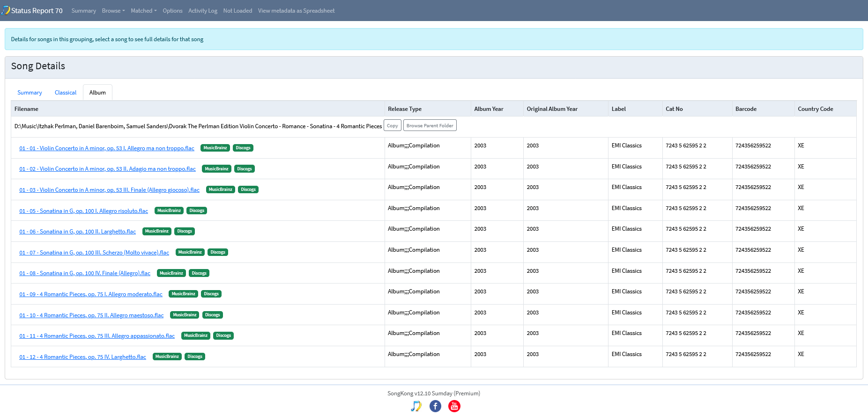Click MusicBrainz badge for Adagio ma non troppo track
Screen dimensions: 868x415
coord(216,169)
